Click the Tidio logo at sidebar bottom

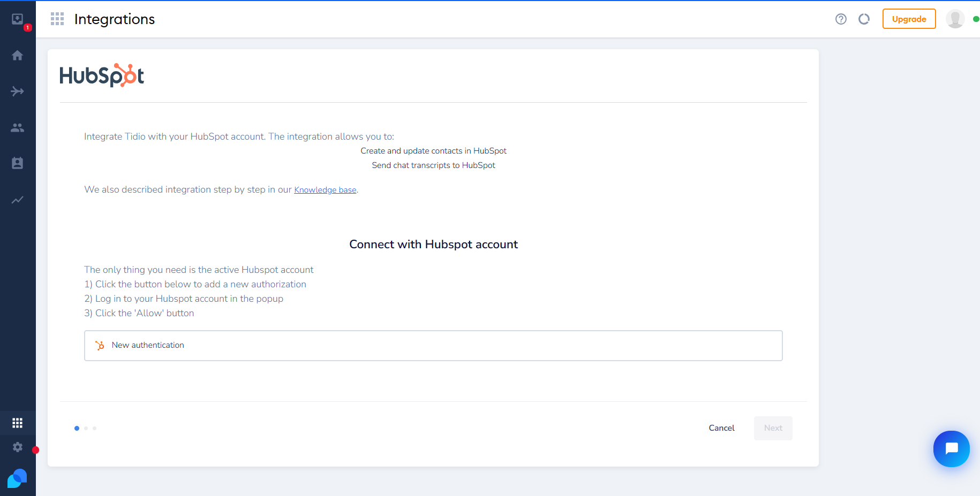(17, 478)
